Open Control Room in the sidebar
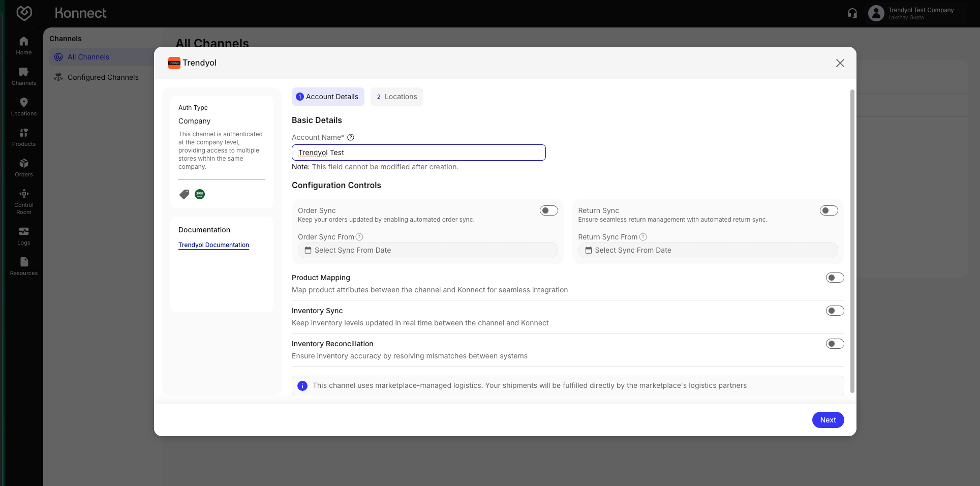The width and height of the screenshot is (980, 486). tap(24, 202)
